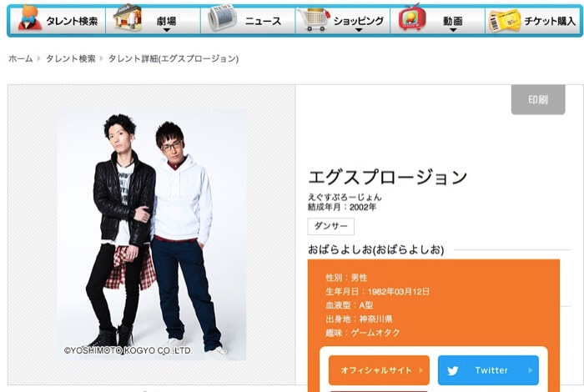Viewport: 584px width, 392px height.
Task: Click the ダンサー category tag
Action: [x=330, y=226]
